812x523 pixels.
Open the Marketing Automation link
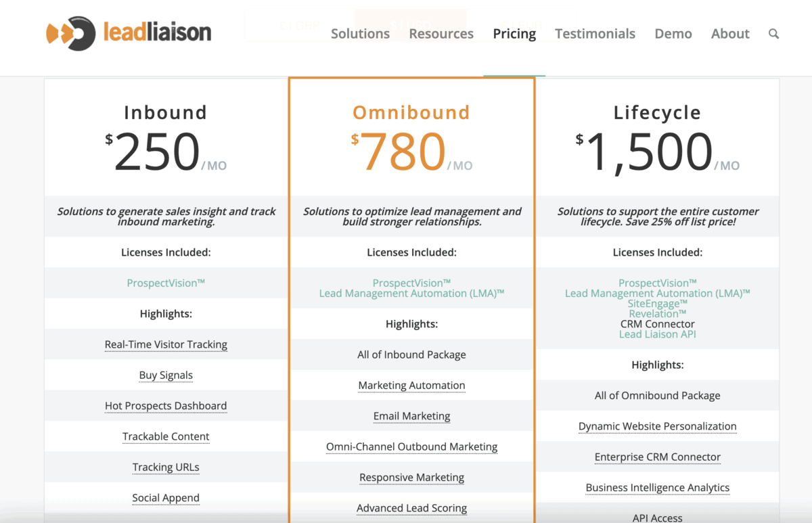click(411, 385)
